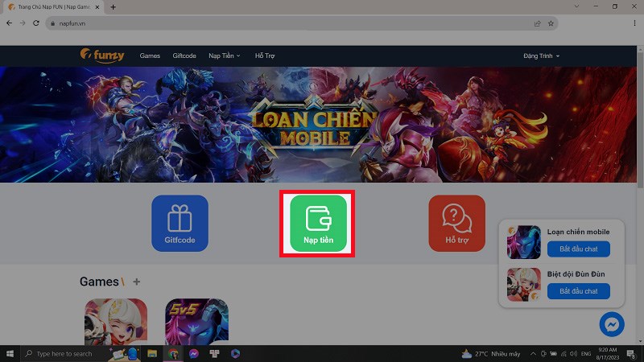This screenshot has width=644, height=362.
Task: Open the Giftcode menu item
Action: coord(184,56)
